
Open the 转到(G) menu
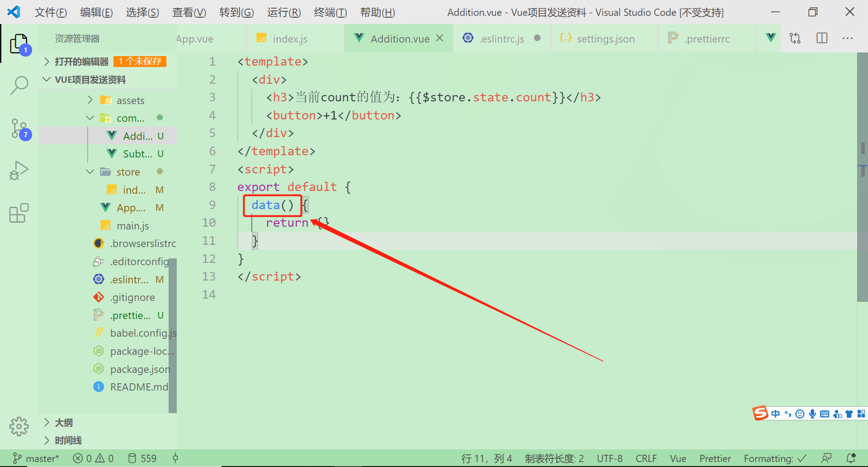236,12
